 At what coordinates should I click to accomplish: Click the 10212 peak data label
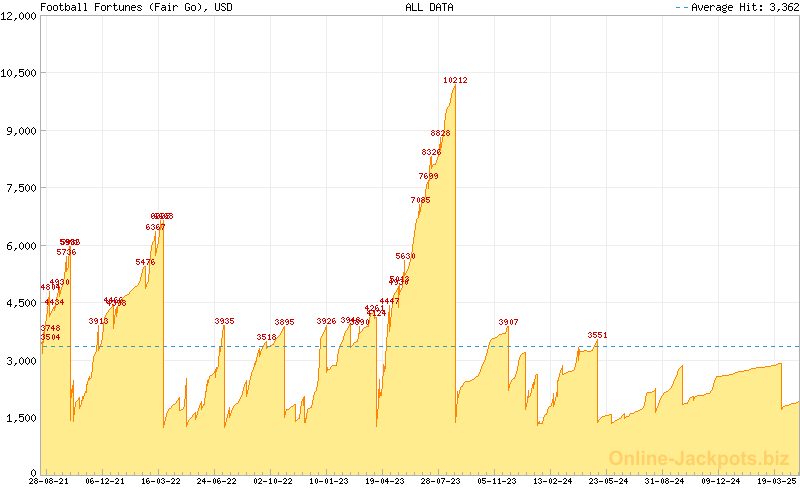click(455, 80)
